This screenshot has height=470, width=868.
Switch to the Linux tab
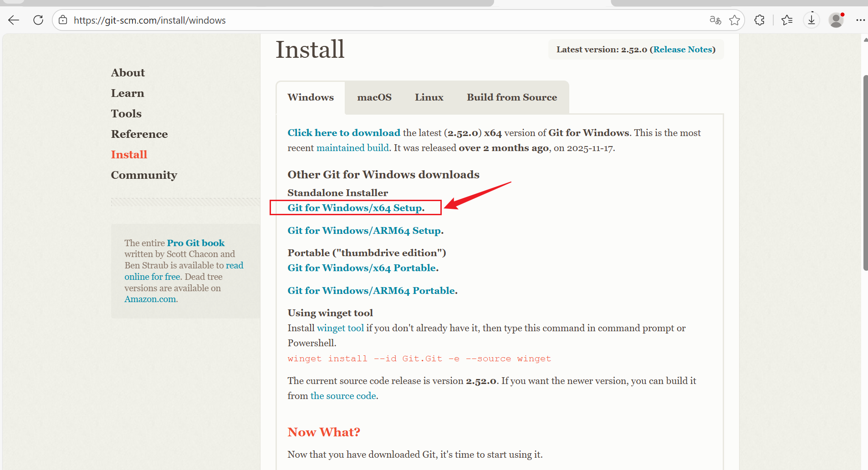[429, 97]
